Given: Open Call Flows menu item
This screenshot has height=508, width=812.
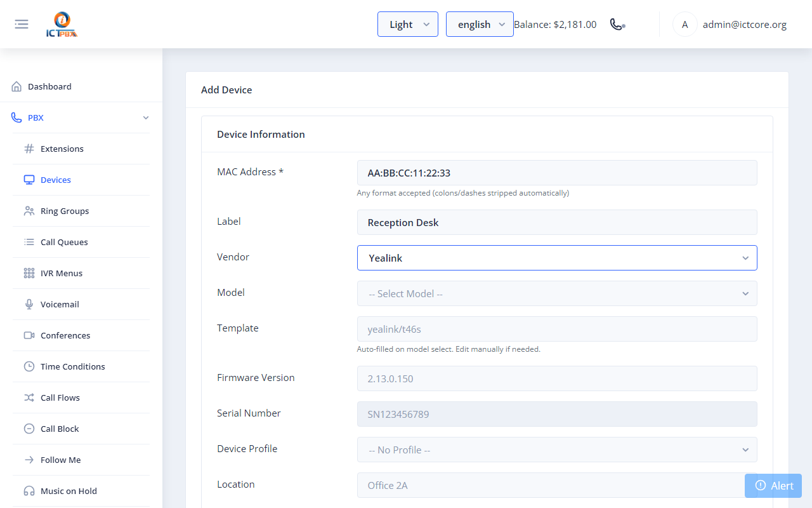Looking at the screenshot, I should coord(81,398).
